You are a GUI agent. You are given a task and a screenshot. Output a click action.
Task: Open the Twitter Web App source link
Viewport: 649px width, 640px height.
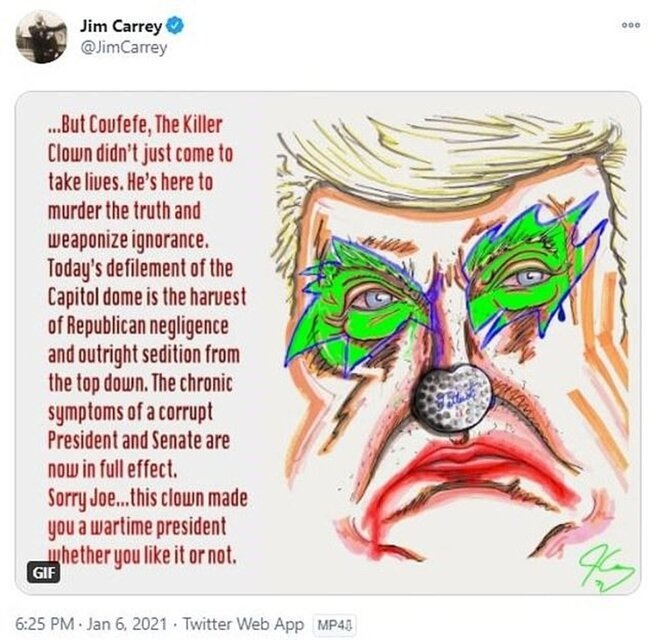pyautogui.click(x=243, y=624)
